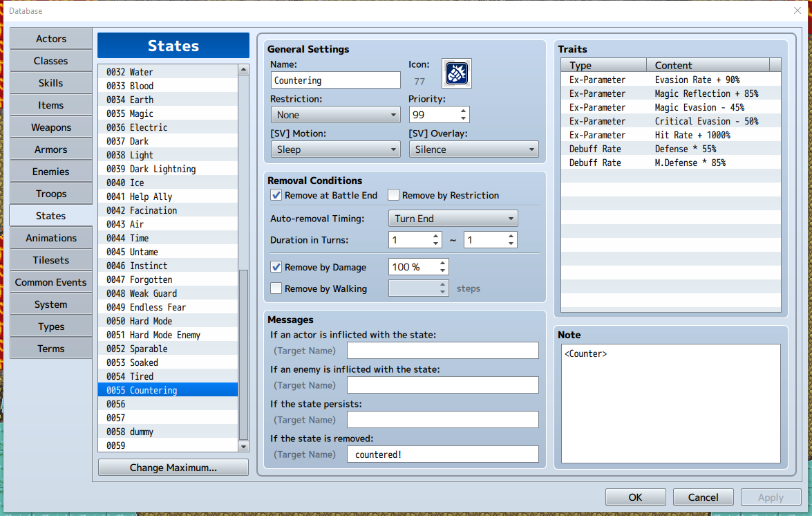Click the enemy inflicted message field
The image size is (812, 516).
pyautogui.click(x=442, y=385)
